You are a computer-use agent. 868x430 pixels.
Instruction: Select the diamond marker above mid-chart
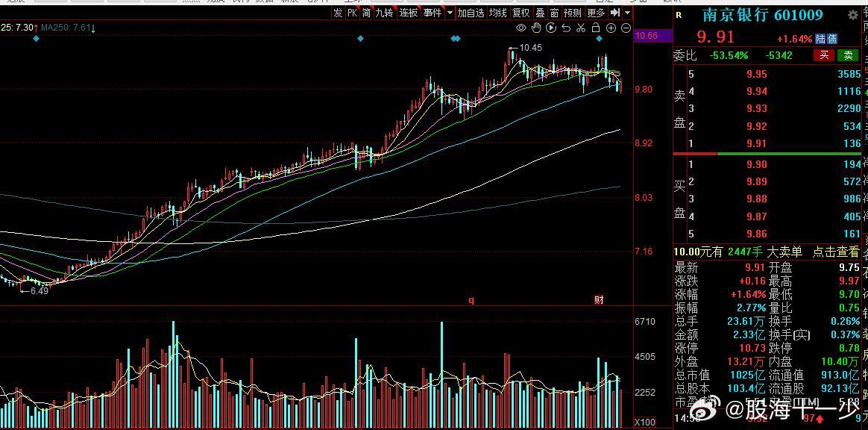click(360, 38)
